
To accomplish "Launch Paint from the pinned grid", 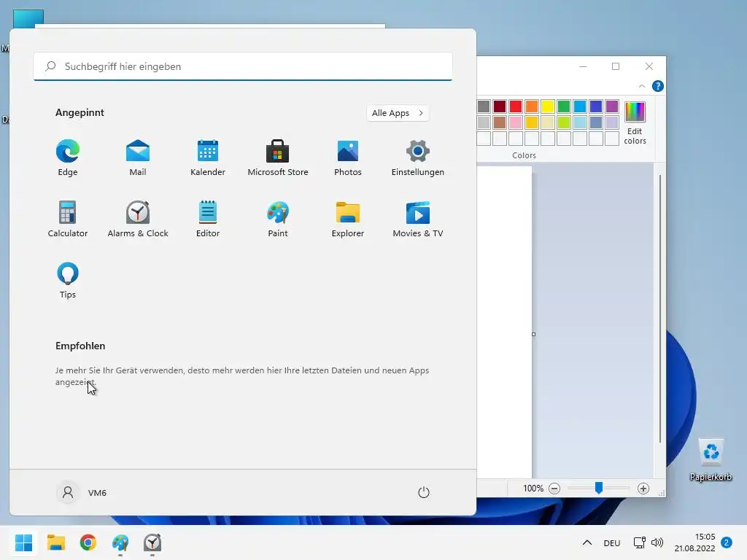I will click(278, 219).
